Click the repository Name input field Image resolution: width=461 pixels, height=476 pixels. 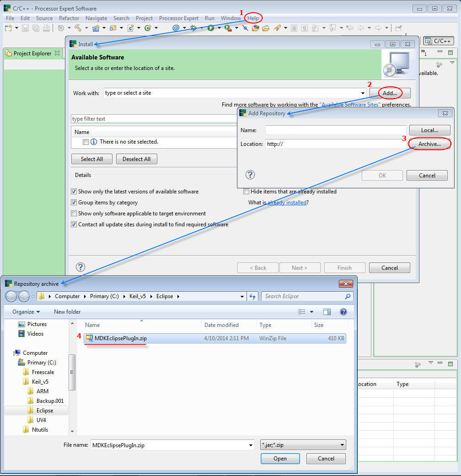coord(336,130)
